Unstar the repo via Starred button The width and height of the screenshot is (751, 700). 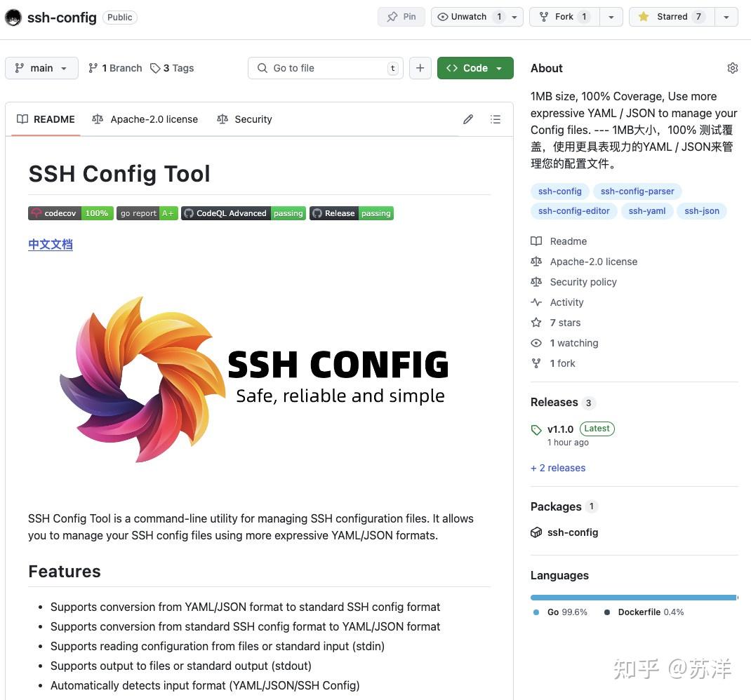[x=672, y=17]
